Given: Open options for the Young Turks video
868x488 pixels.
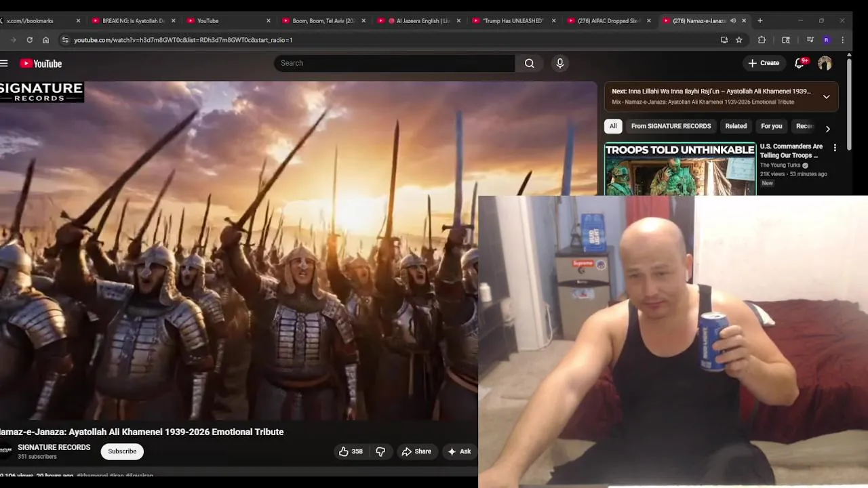Looking at the screenshot, I should (x=835, y=148).
